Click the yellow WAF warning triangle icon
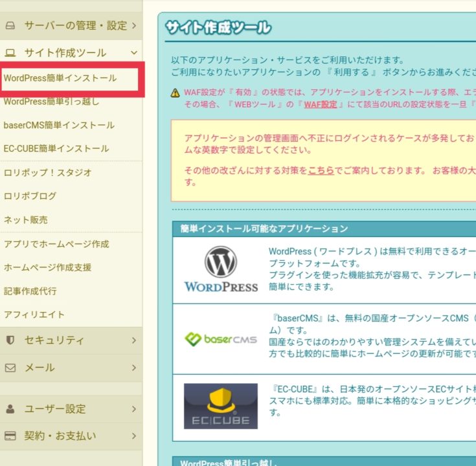The image size is (476, 466). [x=176, y=93]
